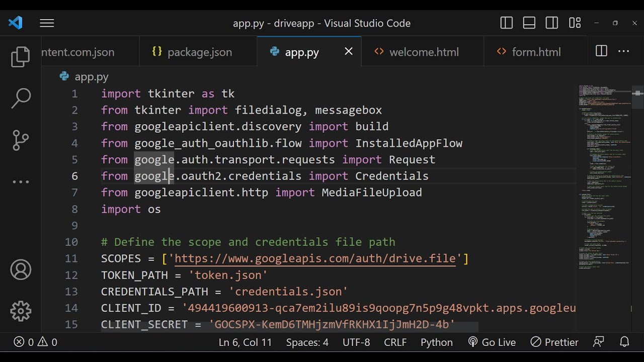The height and width of the screenshot is (362, 644).
Task: Switch to the welcome.html tab
Action: (x=423, y=52)
